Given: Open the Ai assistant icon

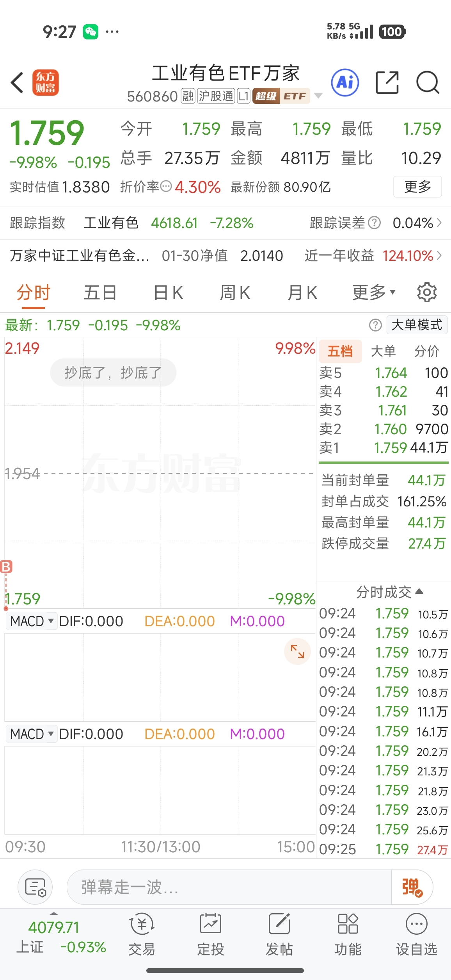Looking at the screenshot, I should click(345, 82).
